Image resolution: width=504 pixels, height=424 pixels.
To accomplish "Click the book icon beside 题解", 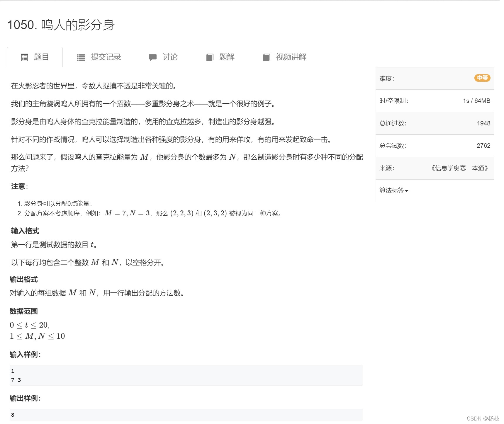I will click(210, 57).
